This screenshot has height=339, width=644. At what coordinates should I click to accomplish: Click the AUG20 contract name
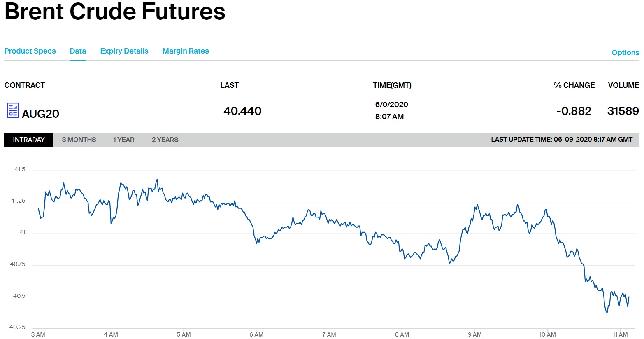pos(40,114)
